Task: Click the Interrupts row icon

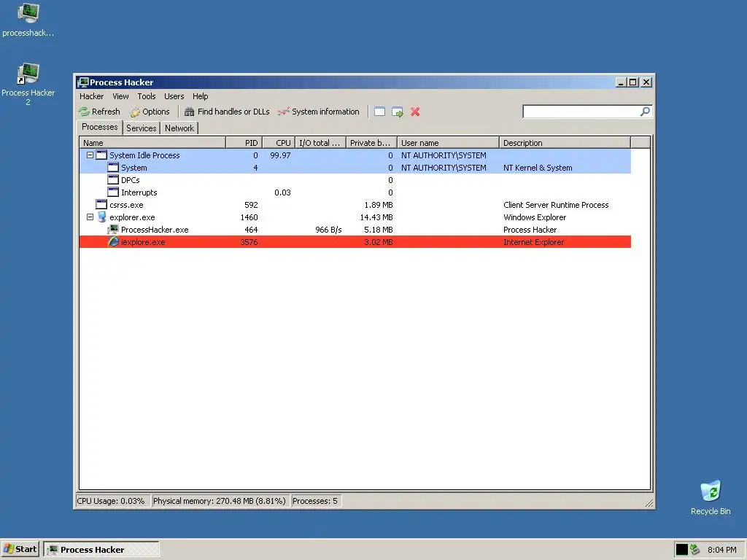Action: 113,192
